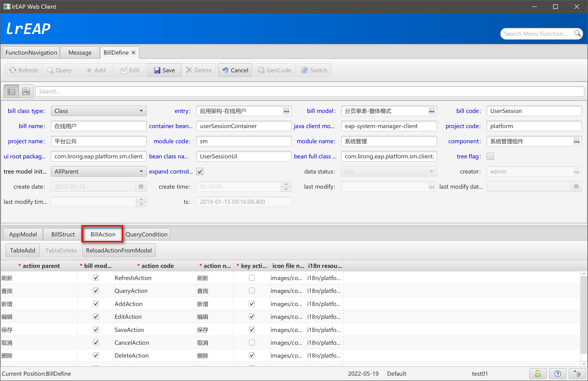
Task: Click the Refresh toolbar button
Action: [24, 70]
